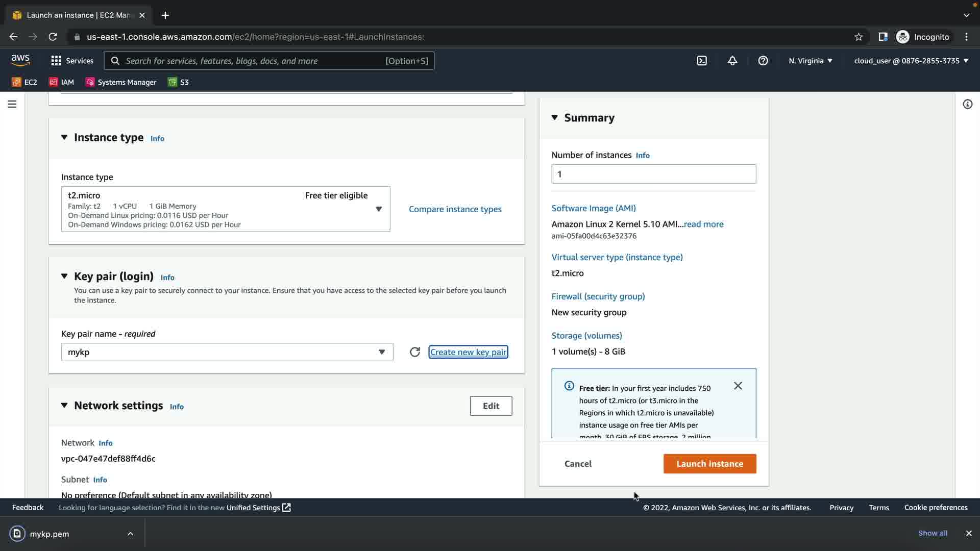Click the Launch instance button
The image size is (980, 551).
[x=709, y=464]
